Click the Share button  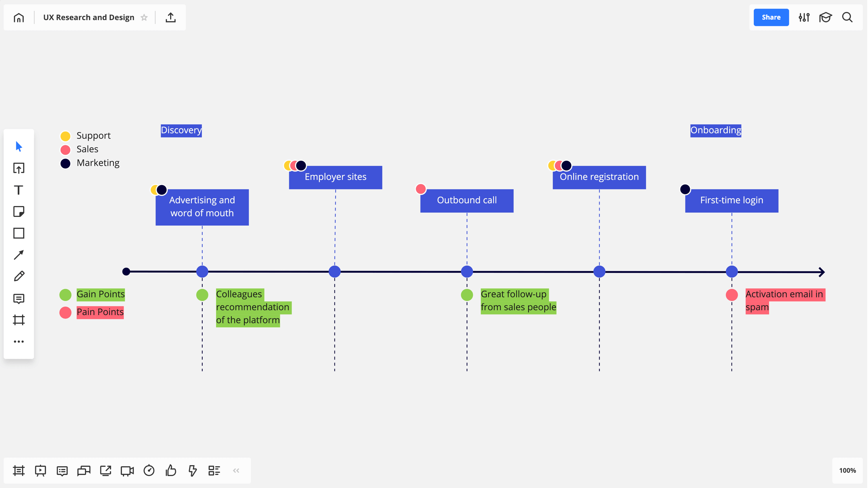771,17
